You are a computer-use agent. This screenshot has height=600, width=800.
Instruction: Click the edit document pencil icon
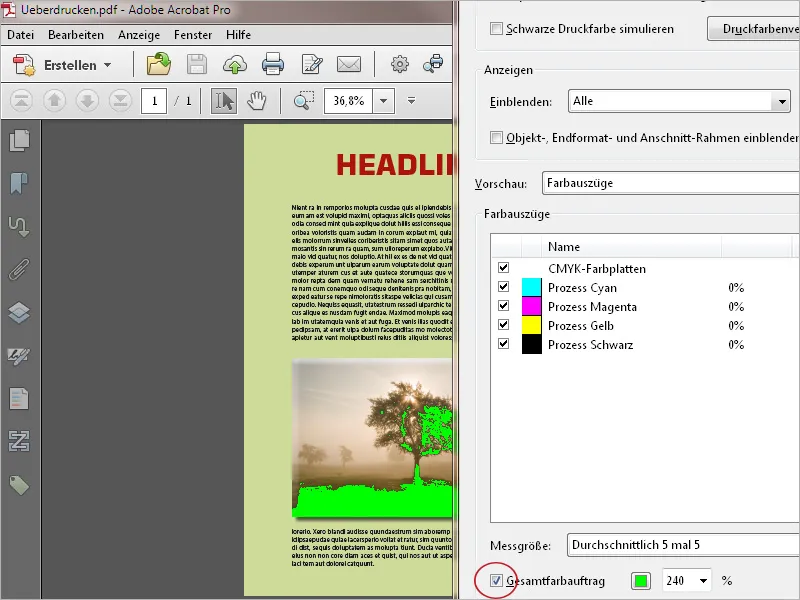click(312, 65)
